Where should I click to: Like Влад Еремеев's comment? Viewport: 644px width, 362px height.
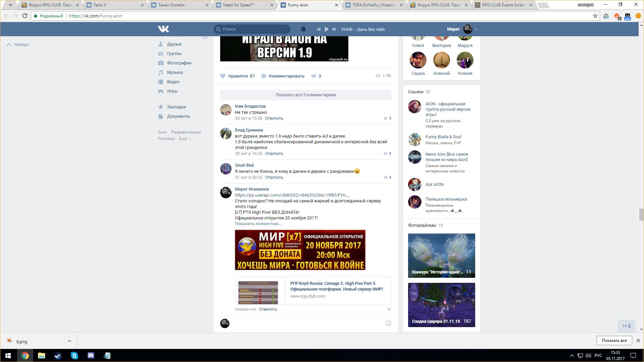385,154
